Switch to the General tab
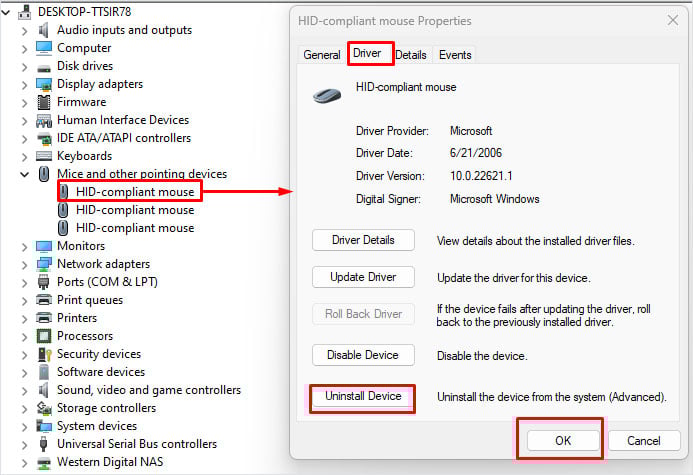Viewport: 693px width, 475px height. click(x=322, y=55)
